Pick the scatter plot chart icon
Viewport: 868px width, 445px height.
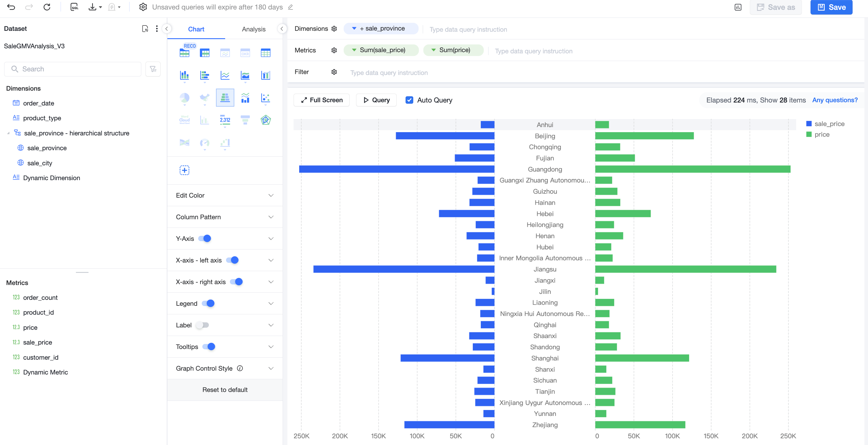coord(265,98)
